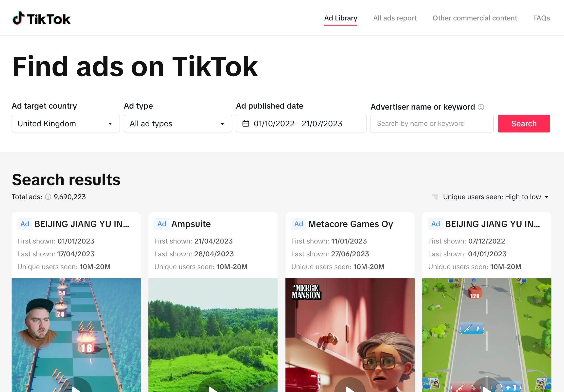Click the dropdown arrow in All ad types field

coord(222,124)
